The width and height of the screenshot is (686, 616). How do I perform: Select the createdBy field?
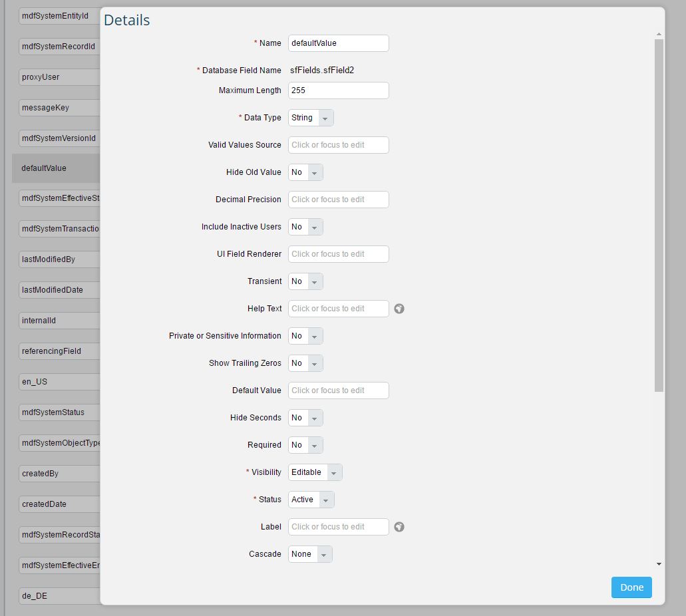click(x=59, y=474)
